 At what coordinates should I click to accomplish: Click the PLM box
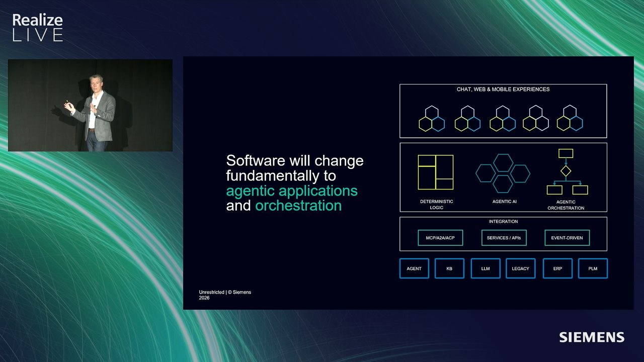click(593, 268)
